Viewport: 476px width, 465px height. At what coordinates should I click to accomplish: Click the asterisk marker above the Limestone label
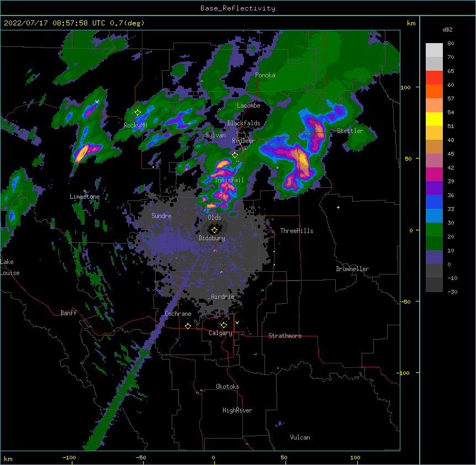click(x=85, y=191)
